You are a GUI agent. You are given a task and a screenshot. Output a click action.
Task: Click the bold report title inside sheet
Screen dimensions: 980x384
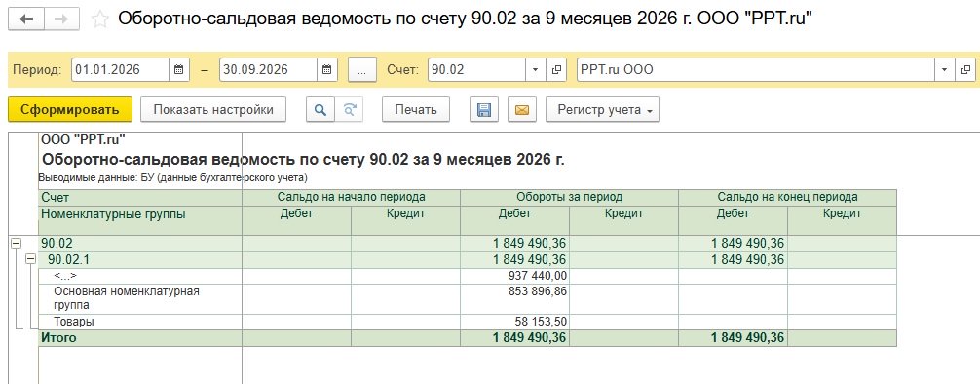(x=303, y=160)
